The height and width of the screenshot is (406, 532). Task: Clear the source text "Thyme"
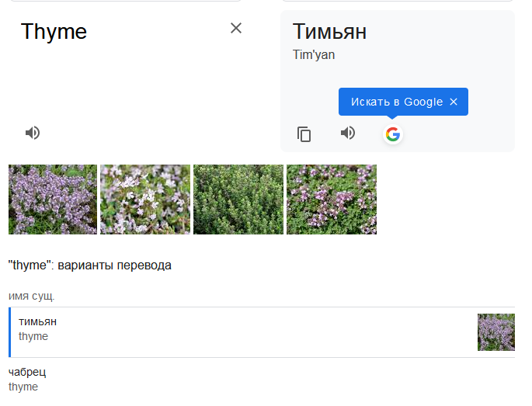tap(236, 29)
